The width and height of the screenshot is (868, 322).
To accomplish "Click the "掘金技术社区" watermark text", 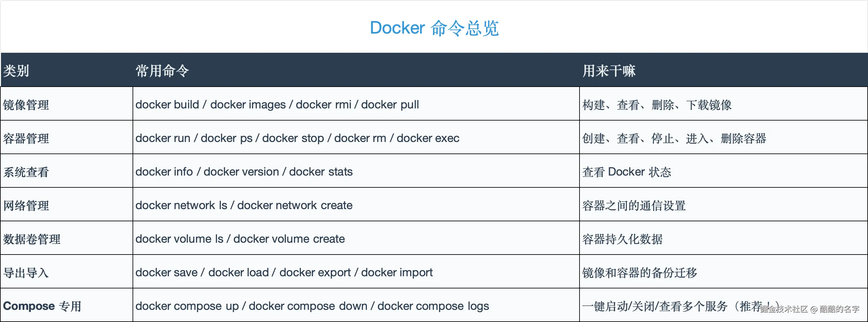I will 784,309.
